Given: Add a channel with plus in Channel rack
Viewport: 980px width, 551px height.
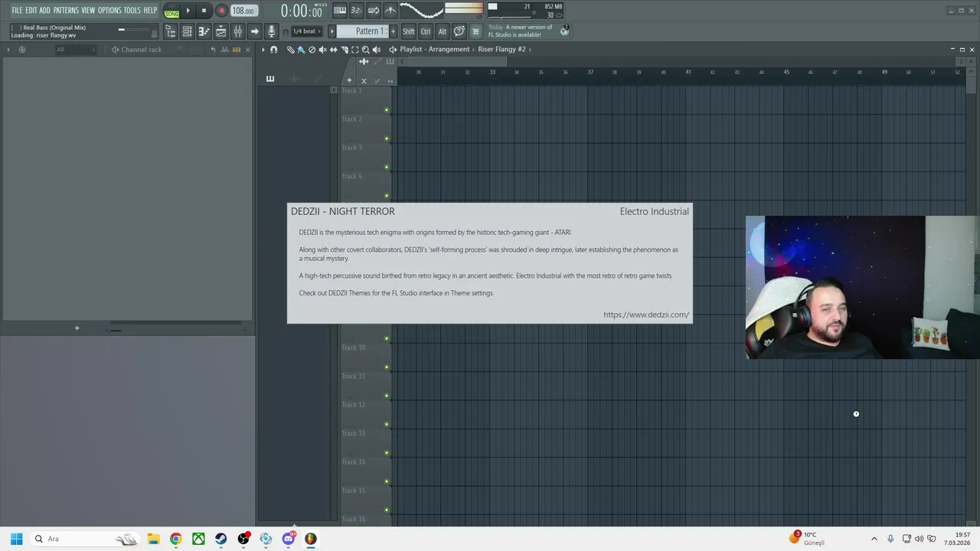Looking at the screenshot, I should (x=77, y=328).
